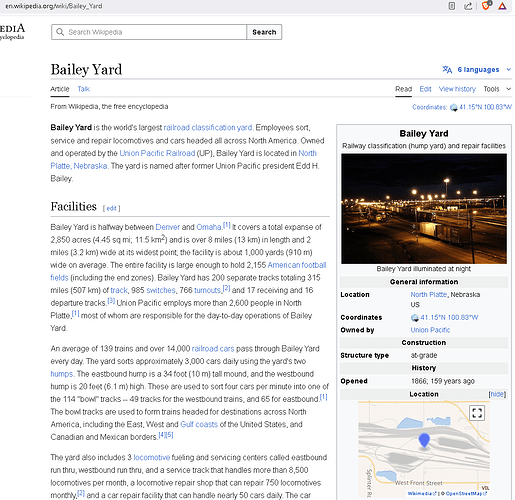Follow the switches link
Screen dimensions: 515x500
161,290
